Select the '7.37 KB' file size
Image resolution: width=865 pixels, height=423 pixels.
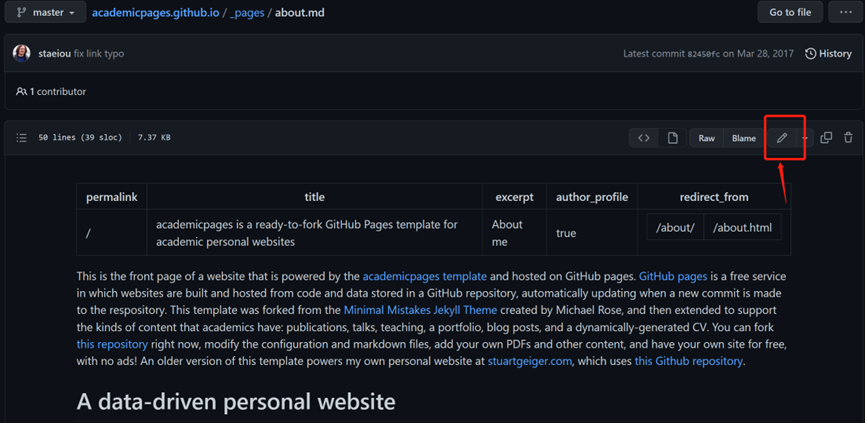tap(154, 138)
